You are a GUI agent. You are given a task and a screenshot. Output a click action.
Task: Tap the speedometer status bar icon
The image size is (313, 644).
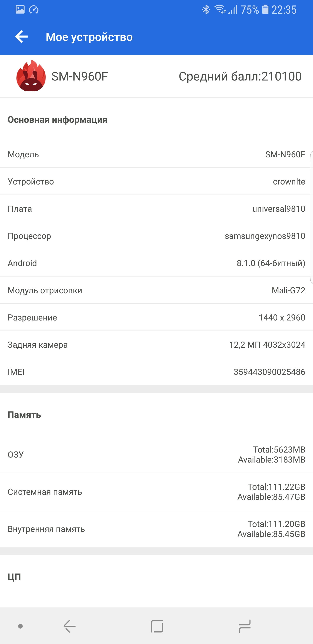[34, 10]
